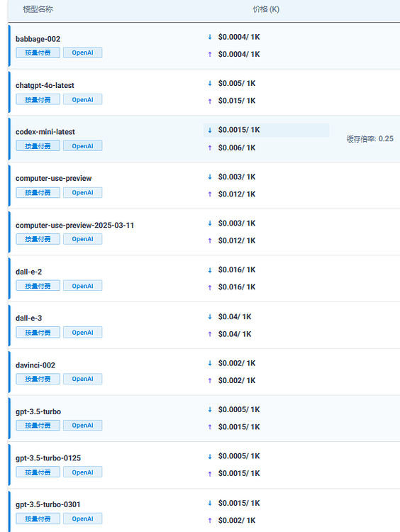Click the output arrow icon for dall-e-3
This screenshot has width=400, height=532.
pos(210,334)
